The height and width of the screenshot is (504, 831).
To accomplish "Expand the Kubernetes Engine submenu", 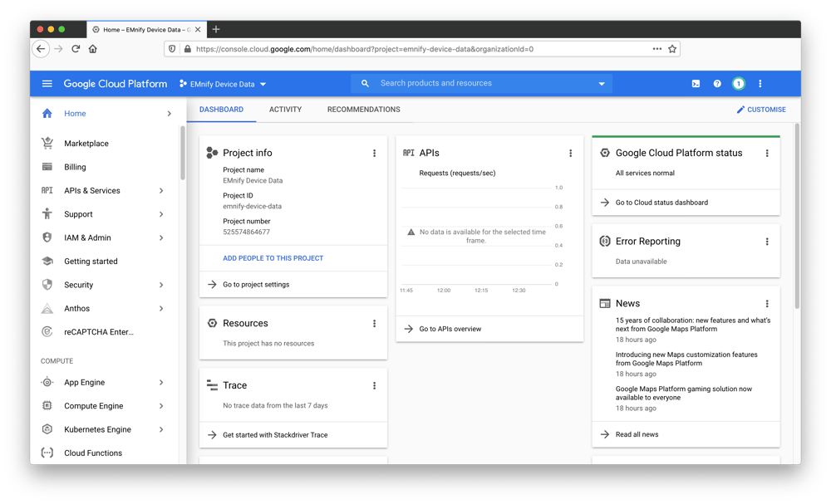I will pyautogui.click(x=161, y=429).
